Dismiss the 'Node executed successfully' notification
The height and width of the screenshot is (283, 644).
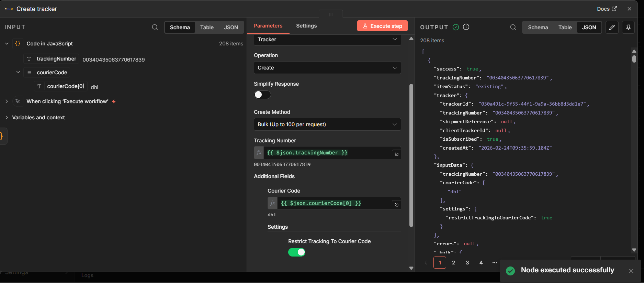point(631,271)
